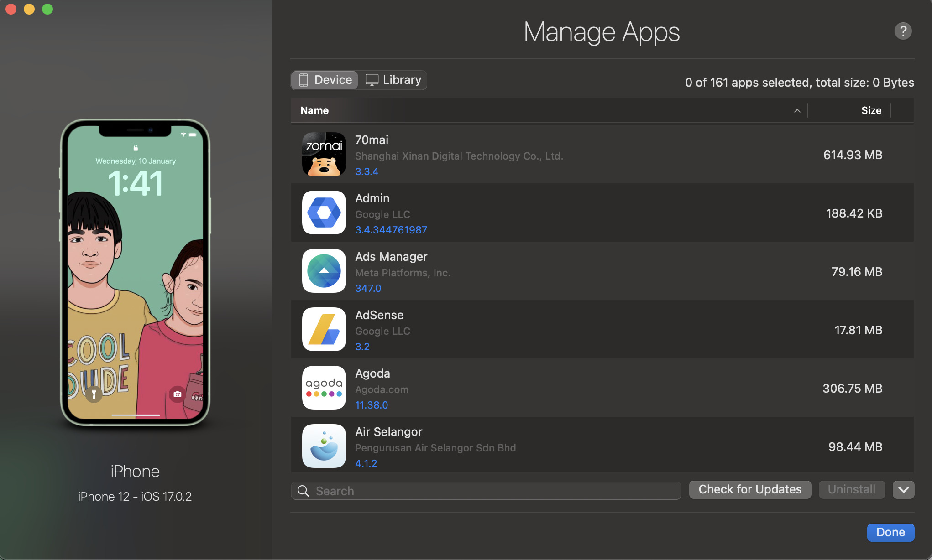Click the Ads Manager app icon
The image size is (932, 560).
pos(324,271)
